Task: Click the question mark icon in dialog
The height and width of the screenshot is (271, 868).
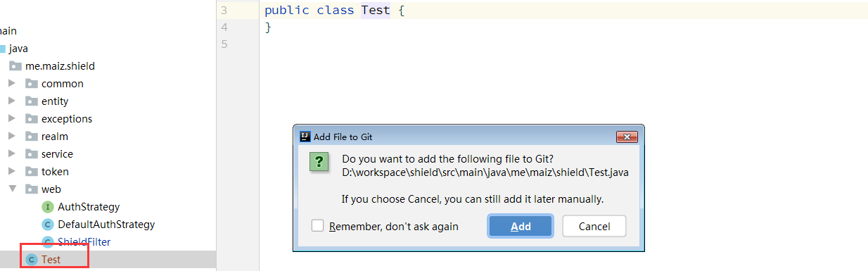Action: [319, 162]
